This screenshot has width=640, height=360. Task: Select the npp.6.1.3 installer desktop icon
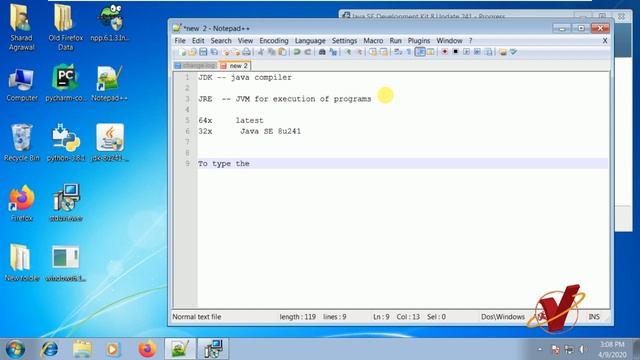pyautogui.click(x=110, y=24)
